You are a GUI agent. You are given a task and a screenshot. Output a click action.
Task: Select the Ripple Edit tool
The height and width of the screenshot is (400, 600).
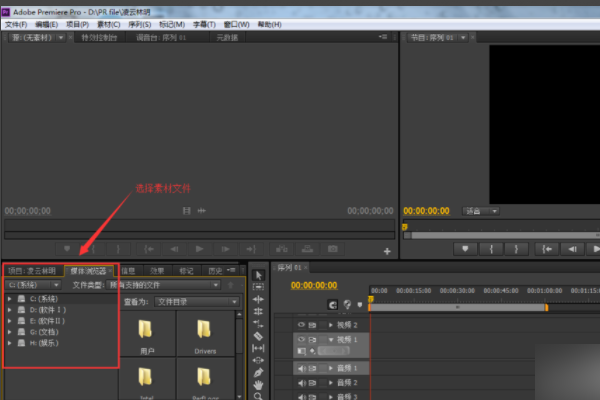(x=258, y=299)
